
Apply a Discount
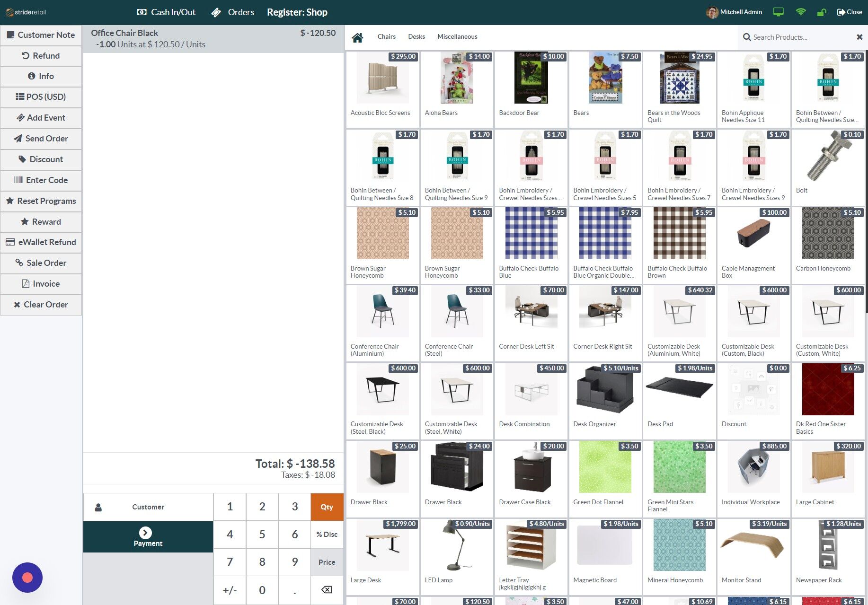click(41, 159)
